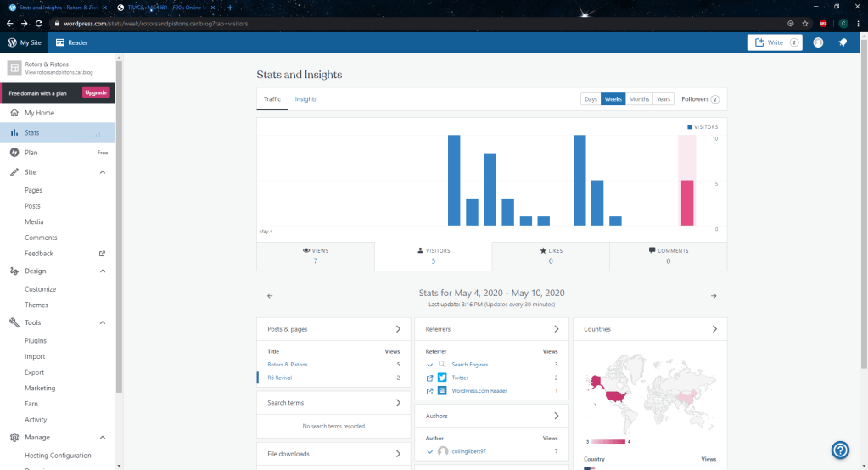Expand Search Engines referrer row
This screenshot has width=868, height=470.
(x=430, y=365)
